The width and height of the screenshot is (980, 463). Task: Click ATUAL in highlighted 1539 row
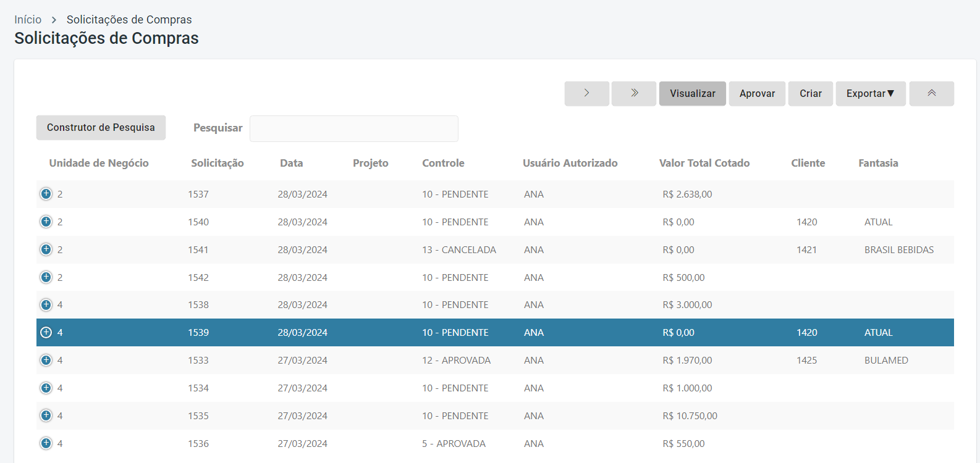pos(879,332)
